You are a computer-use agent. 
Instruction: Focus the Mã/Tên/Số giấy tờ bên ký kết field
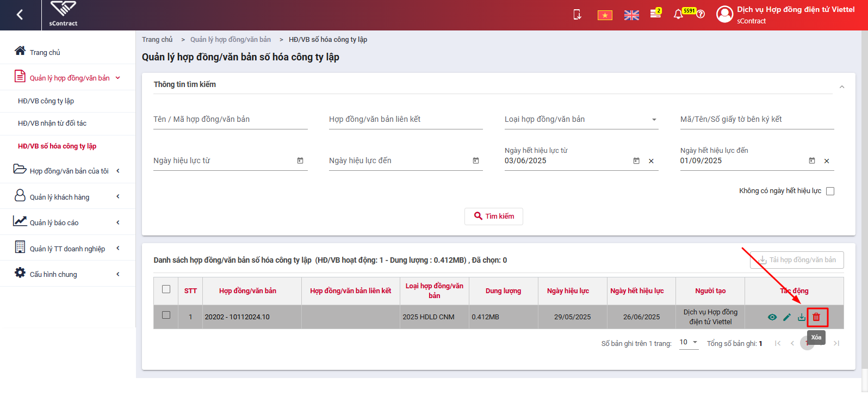[x=757, y=120]
